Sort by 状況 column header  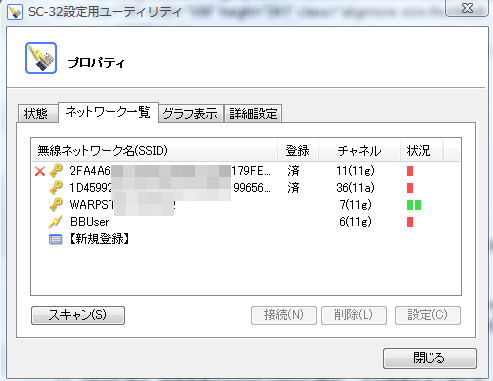tap(421, 151)
